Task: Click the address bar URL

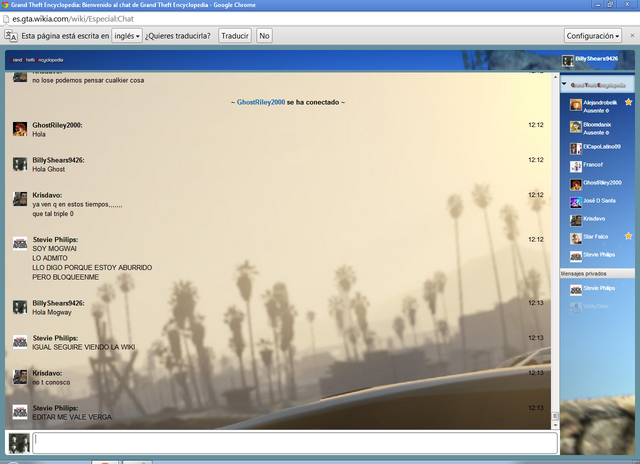Action: tap(73, 19)
